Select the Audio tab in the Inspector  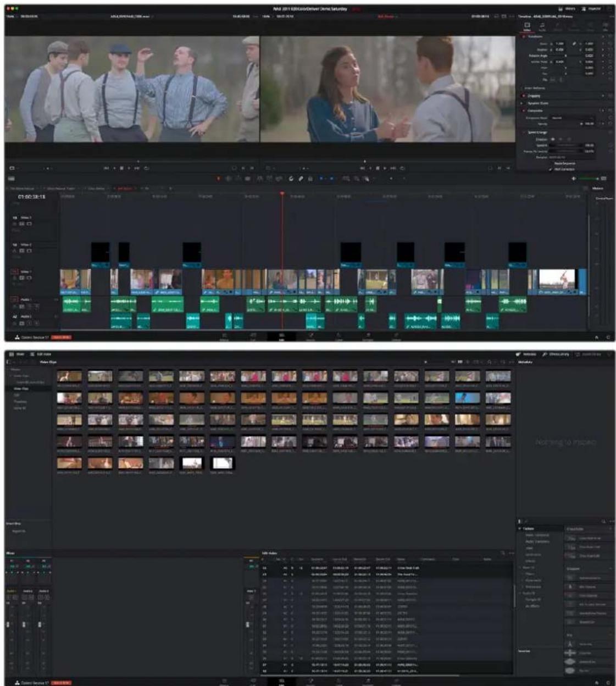click(542, 26)
